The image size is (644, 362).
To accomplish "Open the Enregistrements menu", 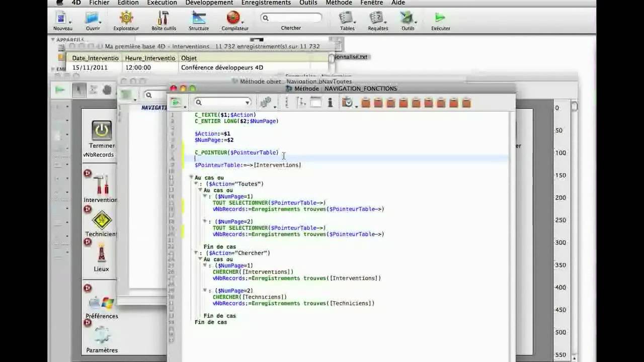I will (266, 3).
